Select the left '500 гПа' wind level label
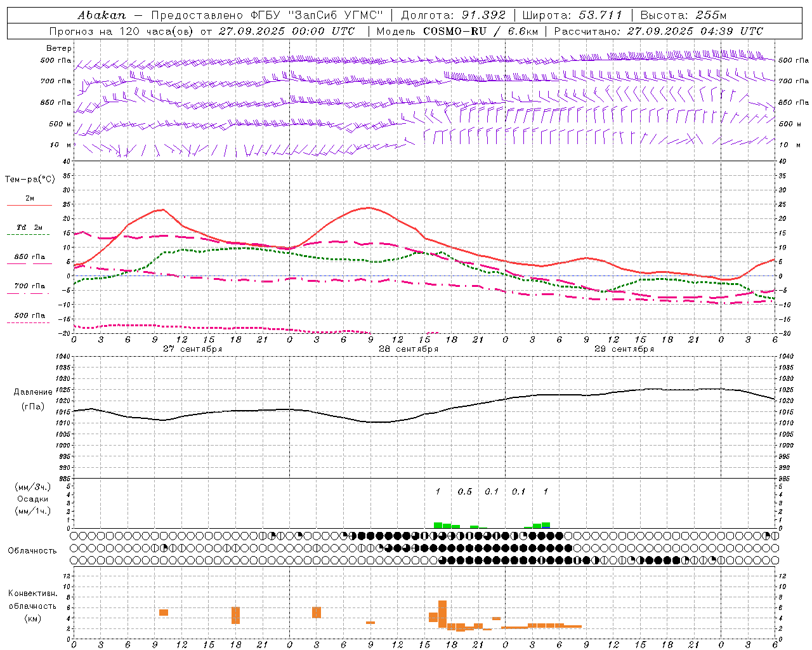812x650 pixels. pyautogui.click(x=56, y=61)
